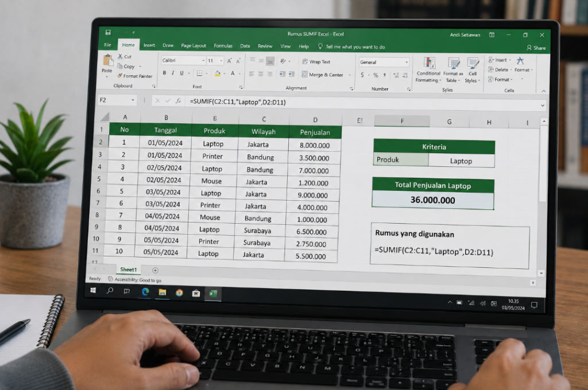Viewport: 588px width, 390px height.
Task: Click the Copy icon in Clipboard group
Action: [x=120, y=67]
